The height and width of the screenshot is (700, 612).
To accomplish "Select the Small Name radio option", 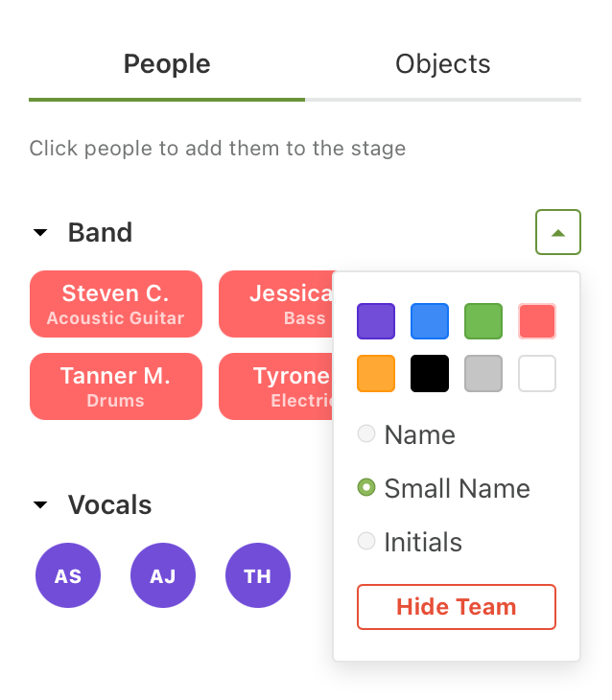I will click(366, 488).
